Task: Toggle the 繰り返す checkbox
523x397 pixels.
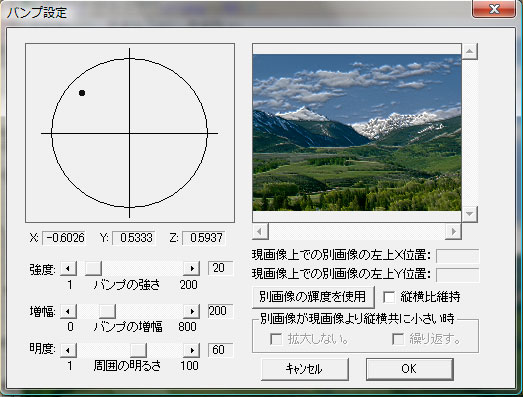Action: point(398,339)
